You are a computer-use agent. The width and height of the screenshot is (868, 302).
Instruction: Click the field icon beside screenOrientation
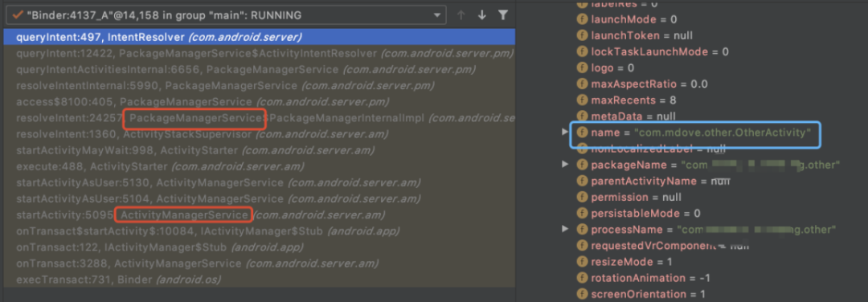(x=582, y=294)
